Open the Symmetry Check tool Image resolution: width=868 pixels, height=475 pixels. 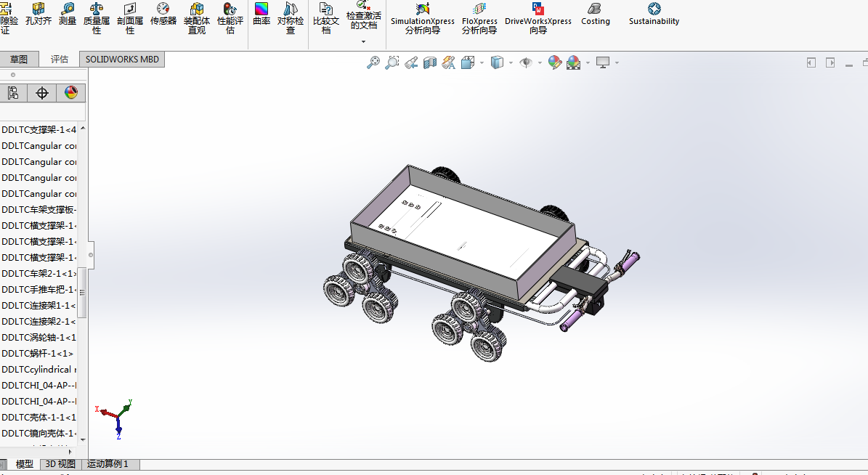tap(291, 18)
